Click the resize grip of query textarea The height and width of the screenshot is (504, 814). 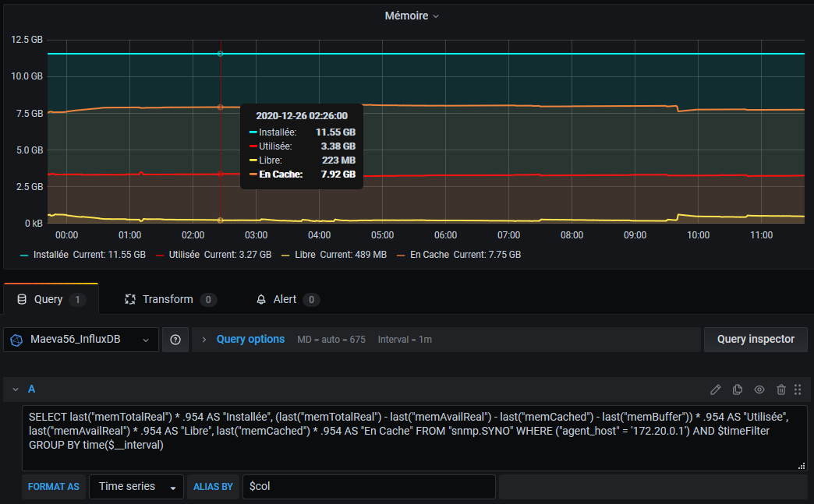pyautogui.click(x=801, y=466)
